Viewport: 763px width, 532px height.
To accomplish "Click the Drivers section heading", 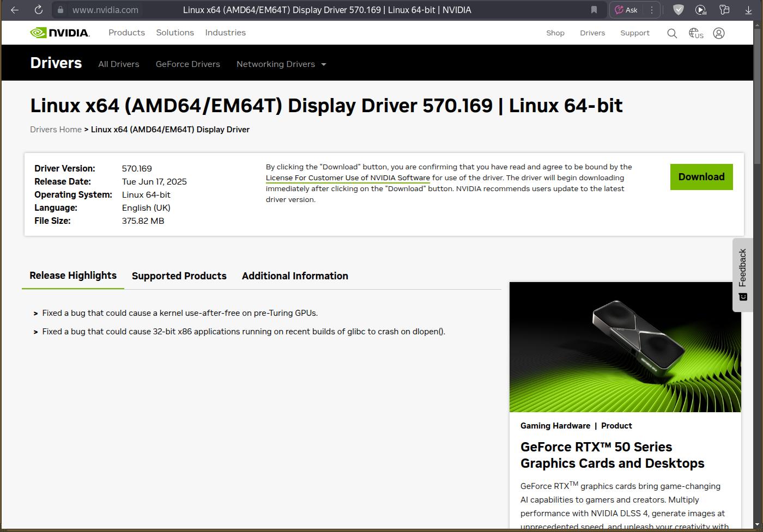I will (x=56, y=63).
